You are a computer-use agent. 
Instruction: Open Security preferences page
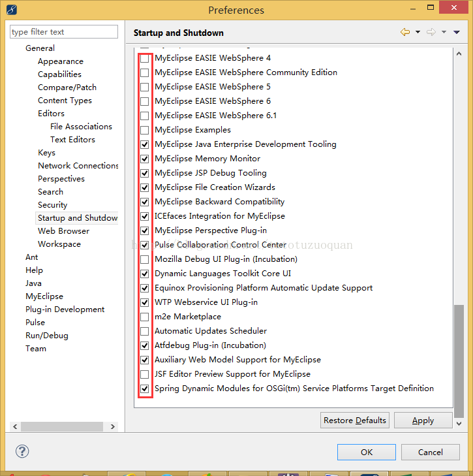52,205
